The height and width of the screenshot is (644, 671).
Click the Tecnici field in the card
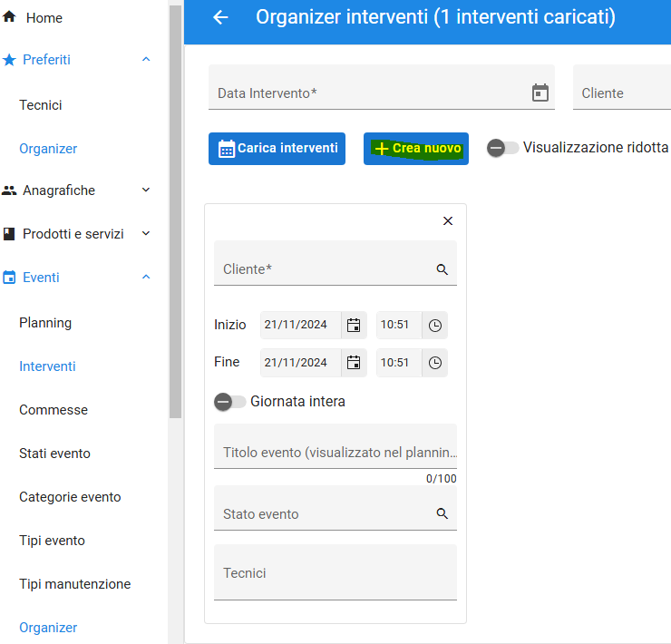(x=335, y=572)
